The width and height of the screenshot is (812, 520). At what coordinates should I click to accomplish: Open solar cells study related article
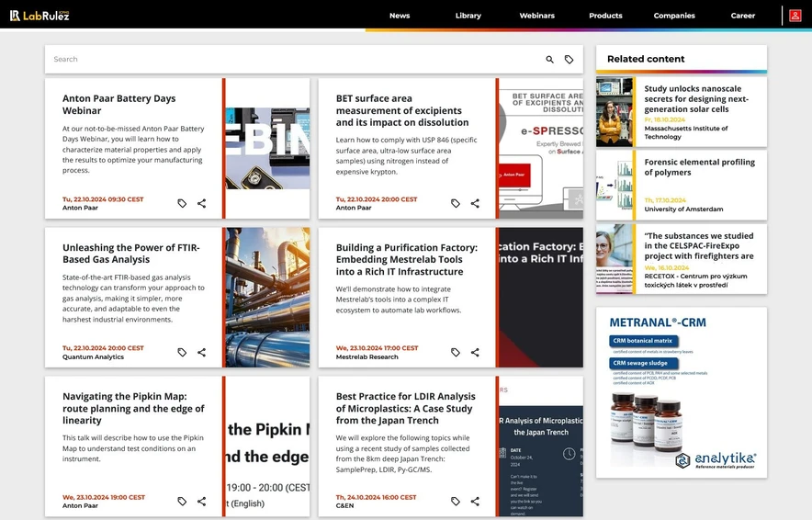coord(696,99)
